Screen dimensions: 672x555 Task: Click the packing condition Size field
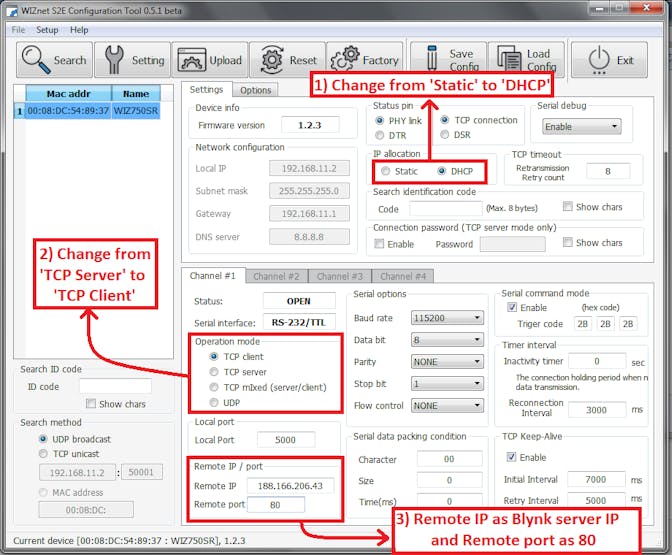click(x=450, y=480)
